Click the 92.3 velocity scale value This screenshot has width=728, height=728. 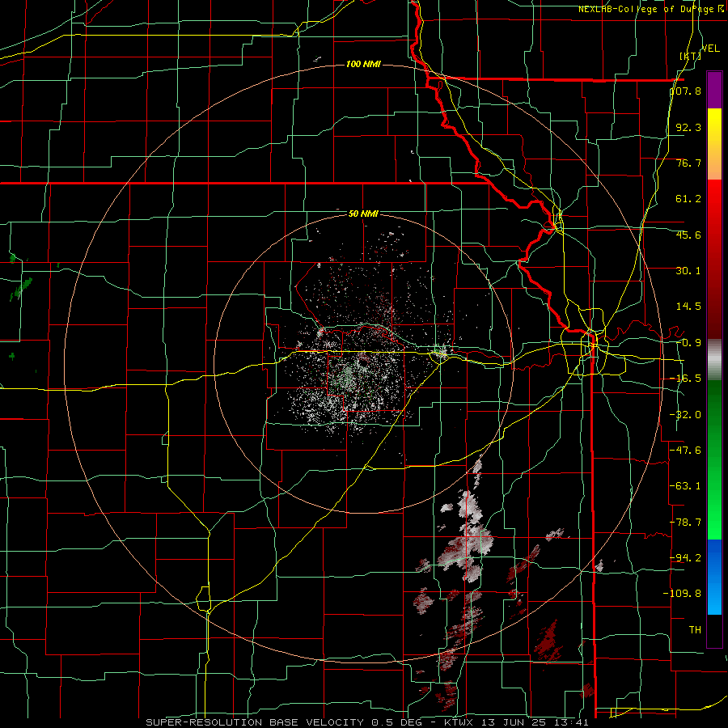coord(688,127)
